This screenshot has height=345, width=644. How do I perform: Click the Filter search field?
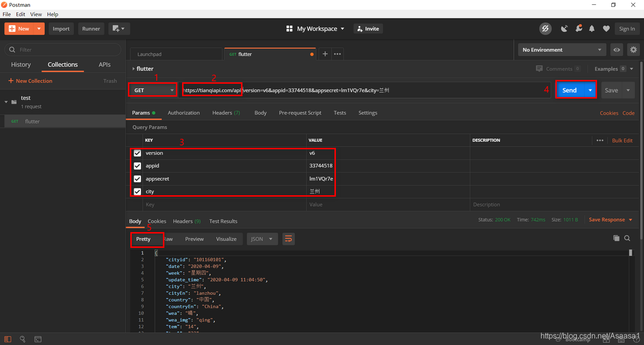(63, 50)
